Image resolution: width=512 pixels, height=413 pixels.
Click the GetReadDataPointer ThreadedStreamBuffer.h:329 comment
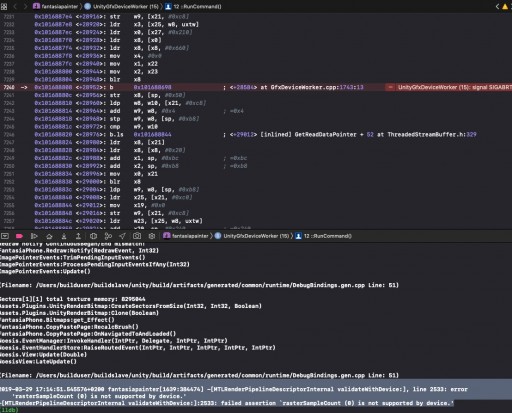tap(350, 134)
